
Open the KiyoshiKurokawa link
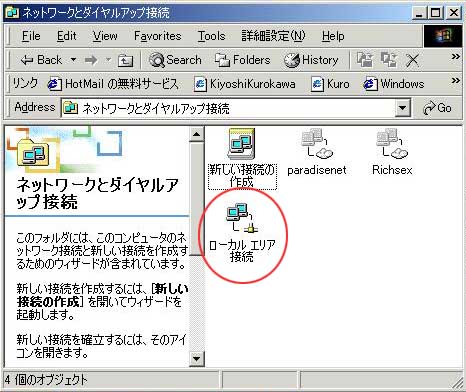pos(245,84)
